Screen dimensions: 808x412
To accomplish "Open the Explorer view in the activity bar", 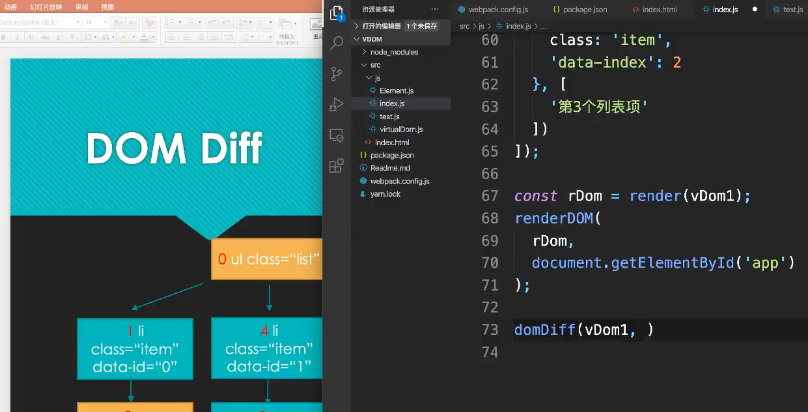I will pyautogui.click(x=336, y=13).
